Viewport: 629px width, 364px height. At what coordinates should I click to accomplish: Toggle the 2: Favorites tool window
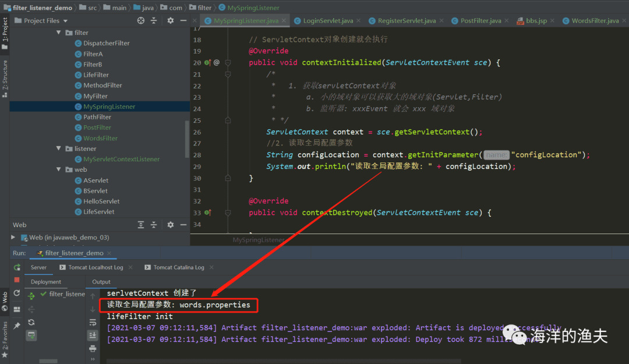[x=5, y=340]
